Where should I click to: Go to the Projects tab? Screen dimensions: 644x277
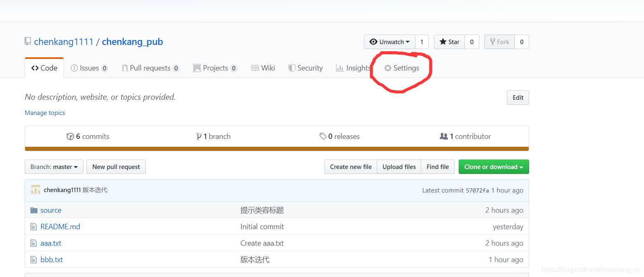tap(215, 68)
